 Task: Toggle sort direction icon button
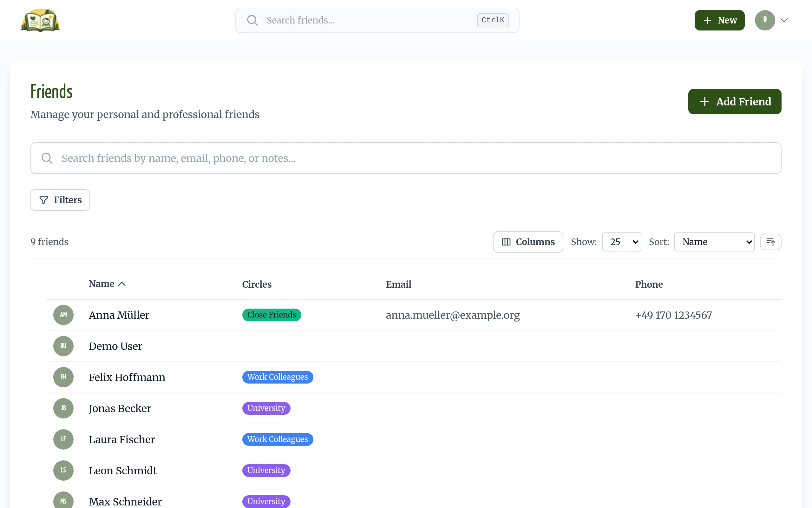[x=770, y=242]
